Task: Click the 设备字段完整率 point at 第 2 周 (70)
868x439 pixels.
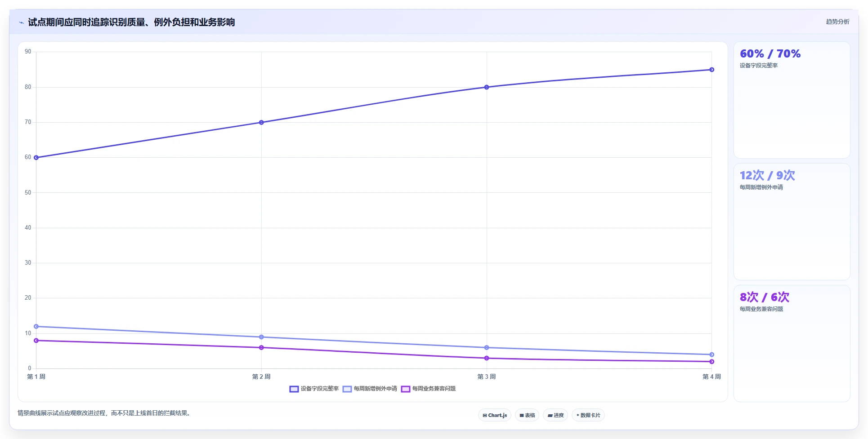Action: pyautogui.click(x=261, y=122)
